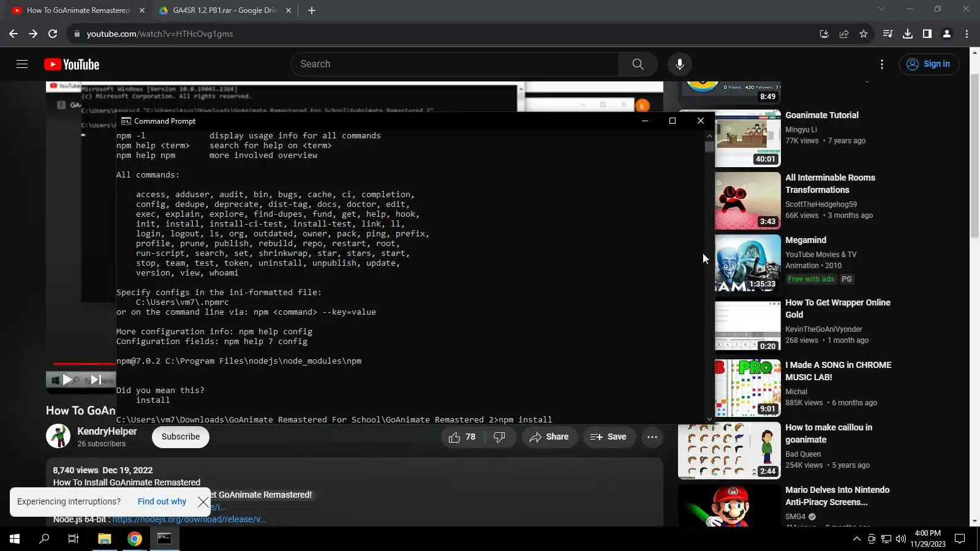Open the taskbar clock and date
The image size is (980, 551).
coord(927,539)
